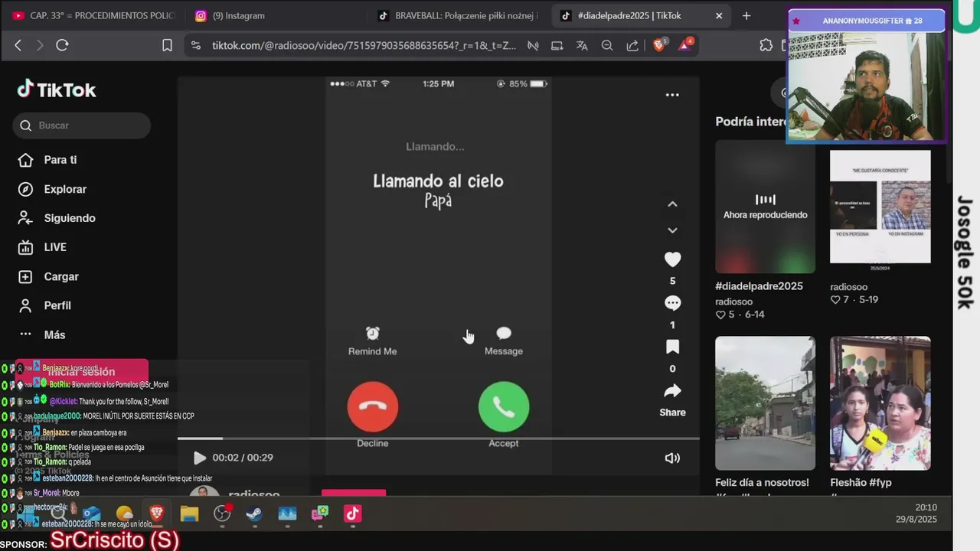The image size is (980, 551).
Task: Switch to the BRAVEBALL TikTok tab
Action: 458,15
